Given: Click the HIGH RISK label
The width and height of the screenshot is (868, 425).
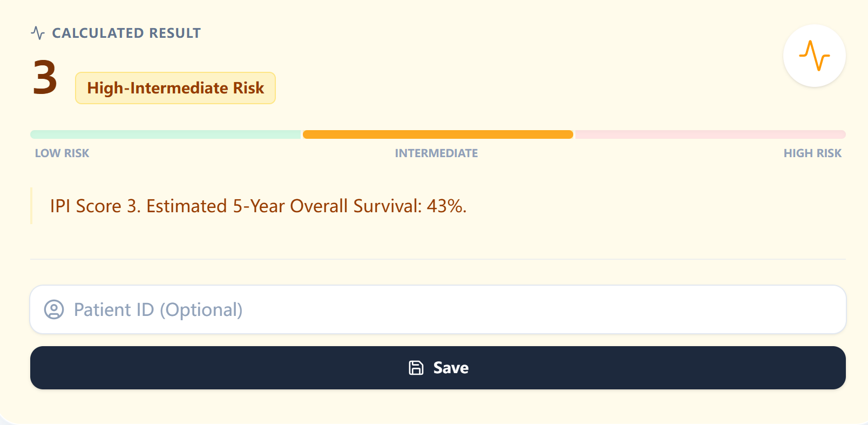Looking at the screenshot, I should pyautogui.click(x=812, y=153).
